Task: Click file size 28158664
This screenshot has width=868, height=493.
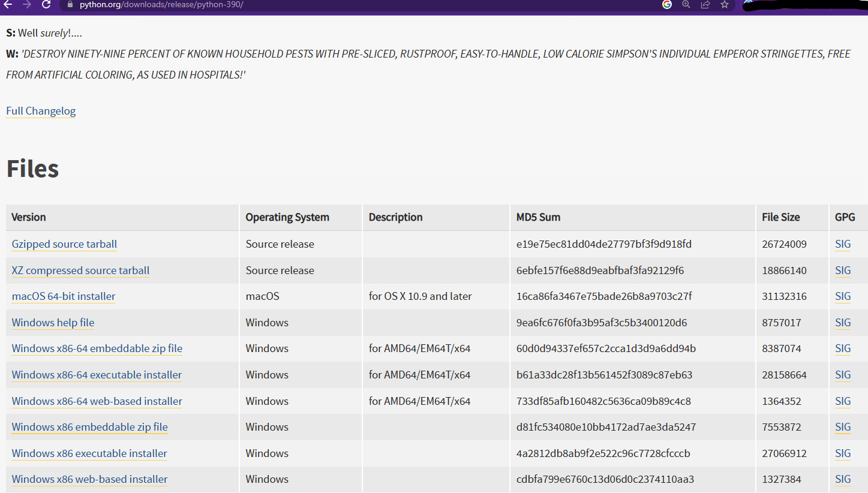Action: 784,375
